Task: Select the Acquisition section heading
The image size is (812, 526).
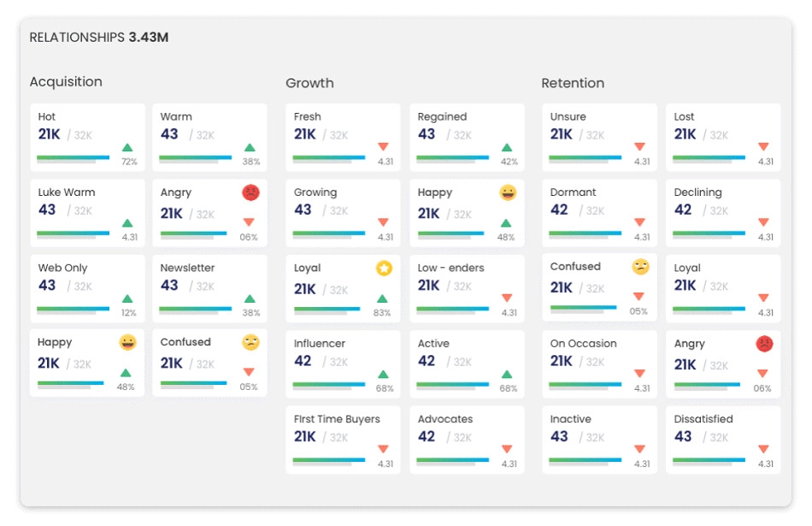Action: pos(66,82)
